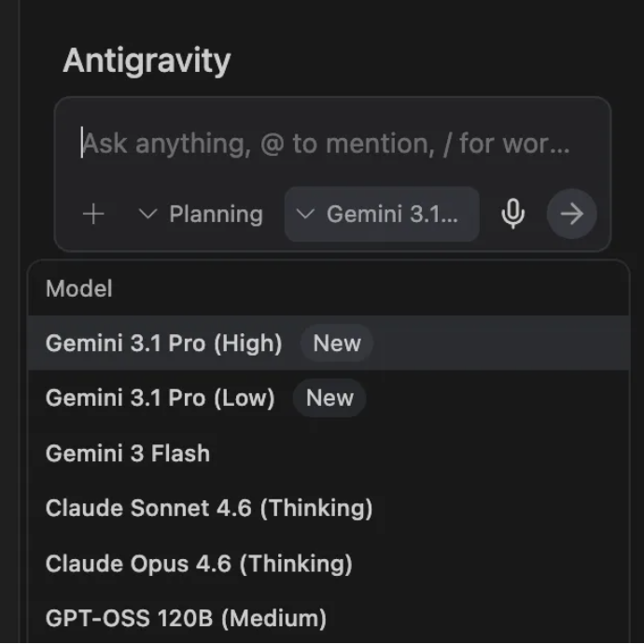Image resolution: width=644 pixels, height=644 pixels.
Task: Choose GPT-OSS 120B (Medium) model
Action: tap(186, 618)
